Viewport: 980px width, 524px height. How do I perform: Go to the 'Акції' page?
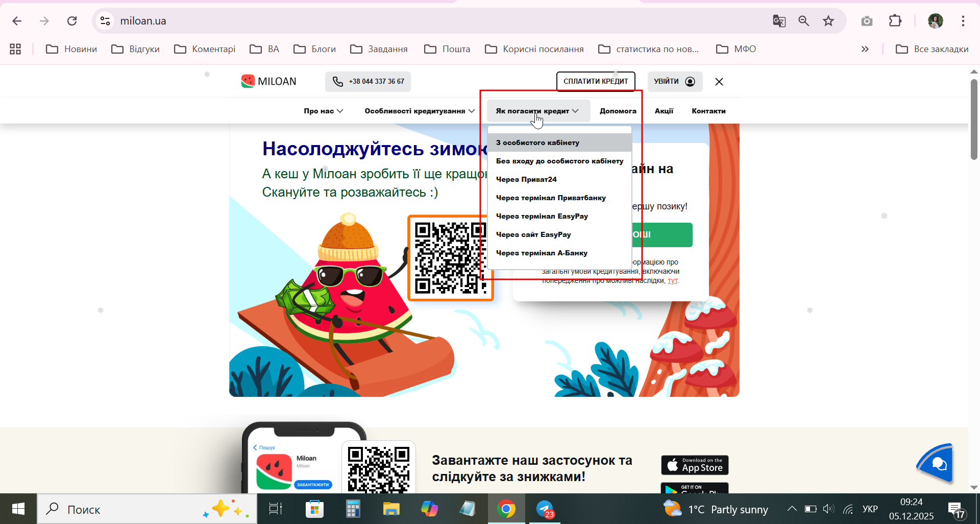point(664,111)
